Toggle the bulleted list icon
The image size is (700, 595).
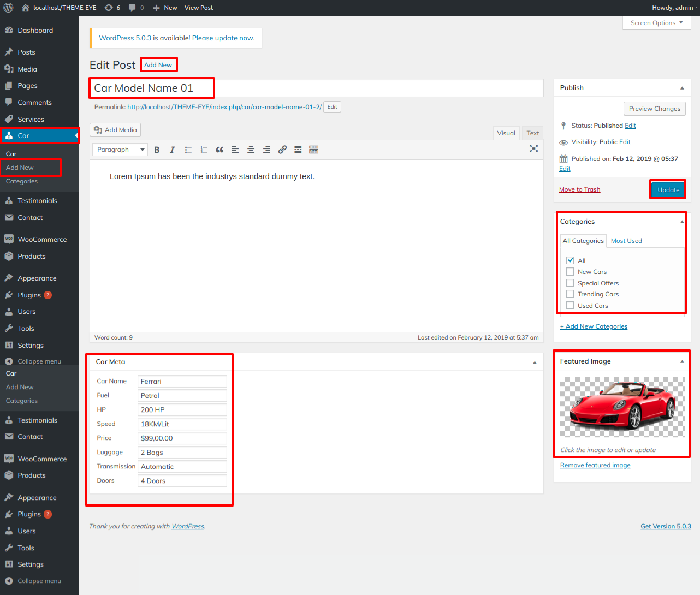point(188,150)
